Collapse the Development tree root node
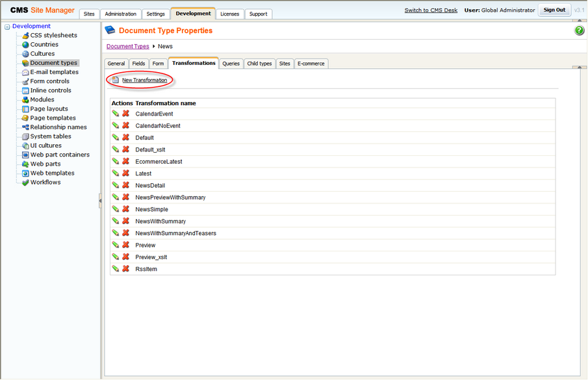This screenshot has width=588, height=380. [x=7, y=27]
